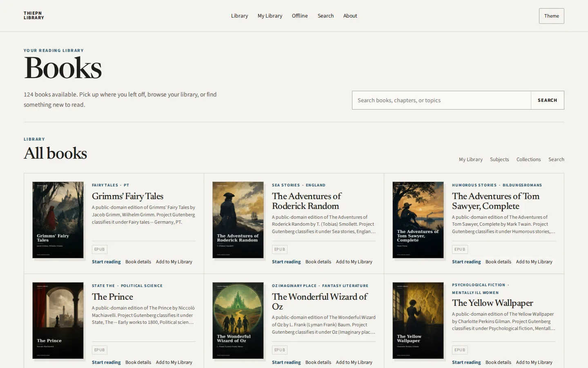Click the Humorous Stories subject tag
This screenshot has width=588, height=368.
click(x=474, y=185)
